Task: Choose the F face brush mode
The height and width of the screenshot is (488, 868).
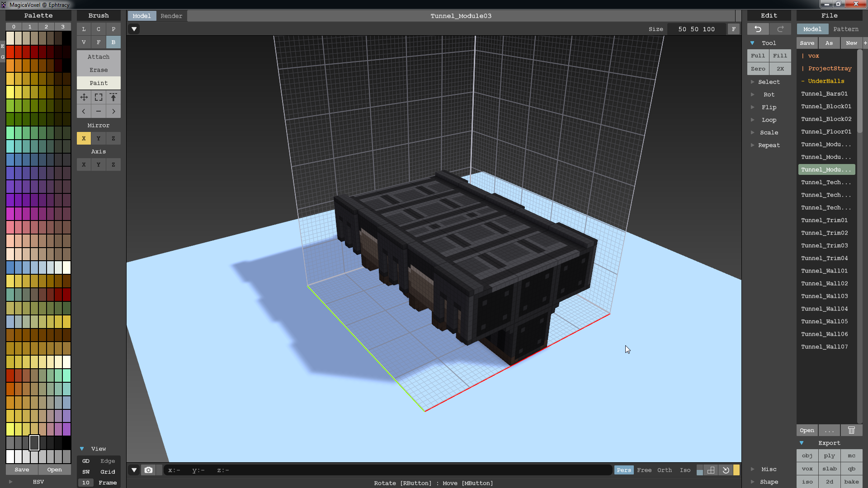Action: pyautogui.click(x=99, y=42)
